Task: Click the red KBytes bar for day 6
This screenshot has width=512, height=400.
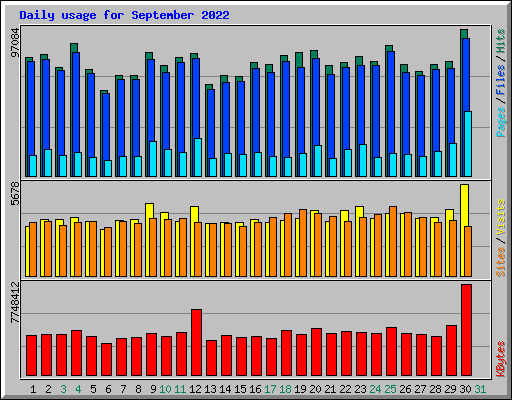Action: (106, 359)
